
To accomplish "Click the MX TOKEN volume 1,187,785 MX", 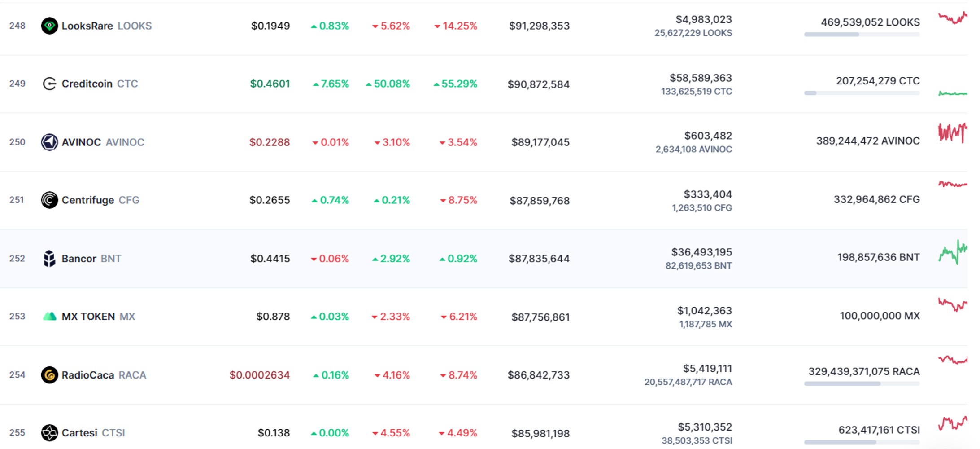I will 706,324.
